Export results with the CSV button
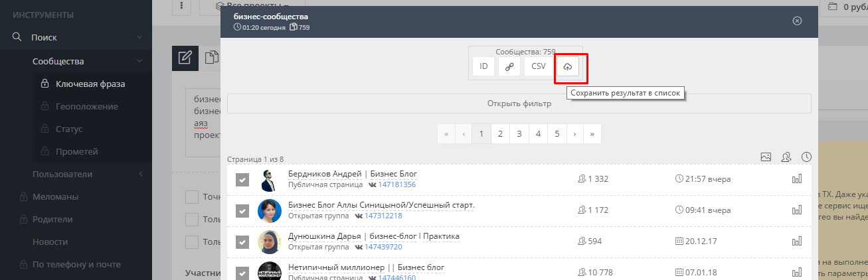 coord(539,67)
